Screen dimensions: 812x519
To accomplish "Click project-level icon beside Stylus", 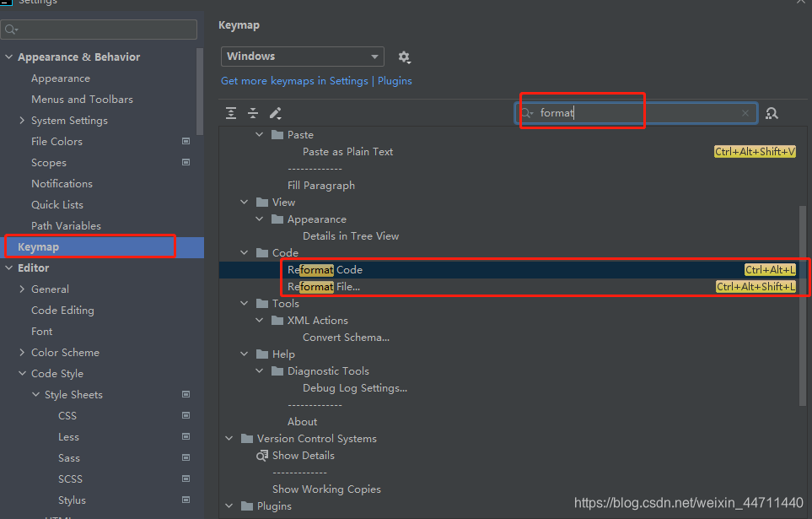I will click(186, 500).
